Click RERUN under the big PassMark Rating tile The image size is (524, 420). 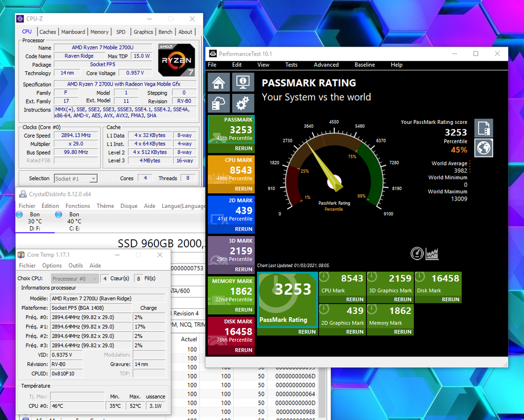(x=307, y=332)
